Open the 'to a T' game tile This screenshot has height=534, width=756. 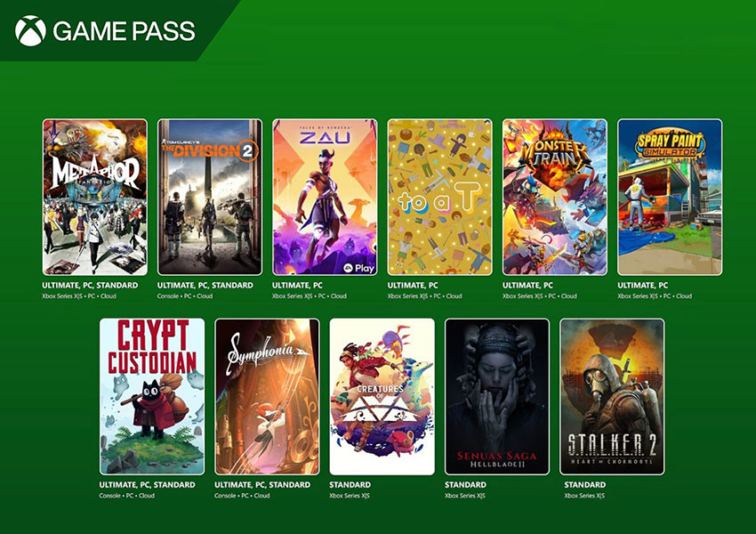(440, 198)
